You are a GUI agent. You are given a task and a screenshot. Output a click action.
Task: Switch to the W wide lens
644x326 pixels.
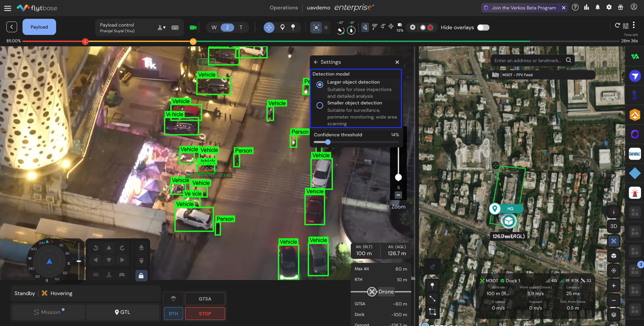tap(214, 28)
